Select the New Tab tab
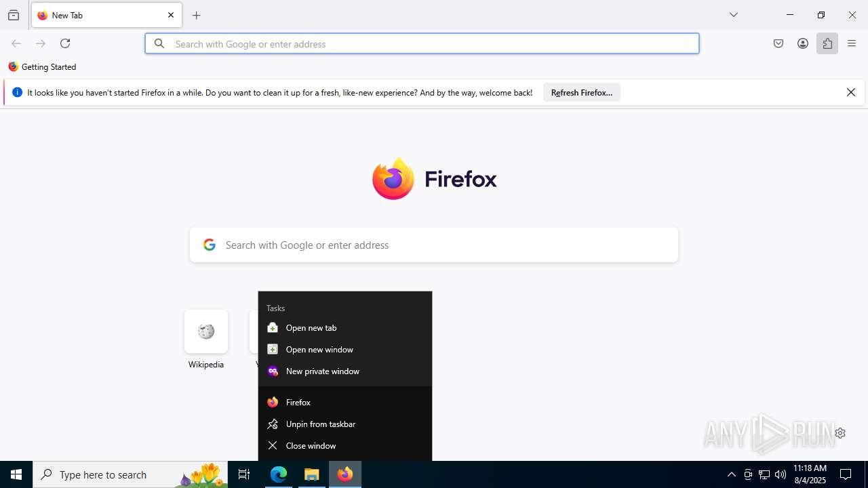Image resolution: width=868 pixels, height=488 pixels. click(x=106, y=15)
